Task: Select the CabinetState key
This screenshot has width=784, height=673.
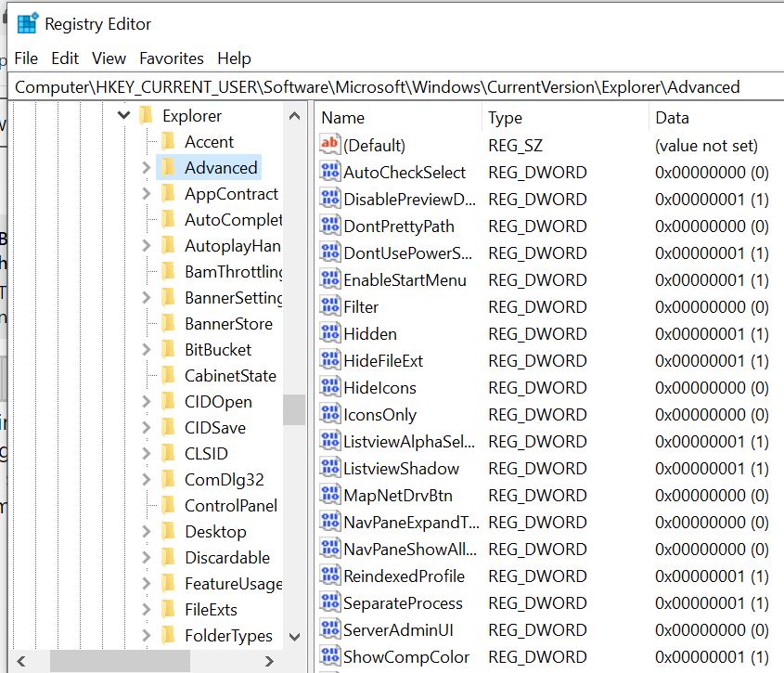Action: (230, 376)
